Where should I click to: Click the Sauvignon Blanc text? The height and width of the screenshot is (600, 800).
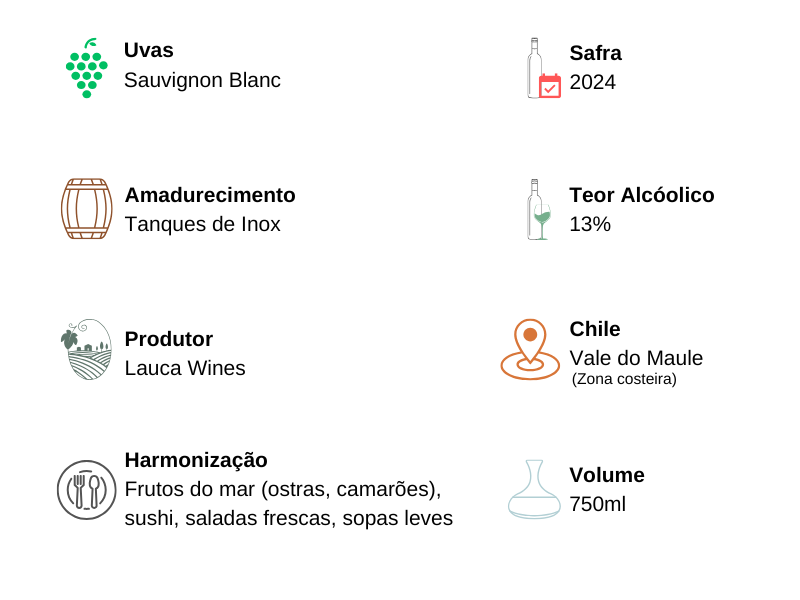(x=202, y=80)
